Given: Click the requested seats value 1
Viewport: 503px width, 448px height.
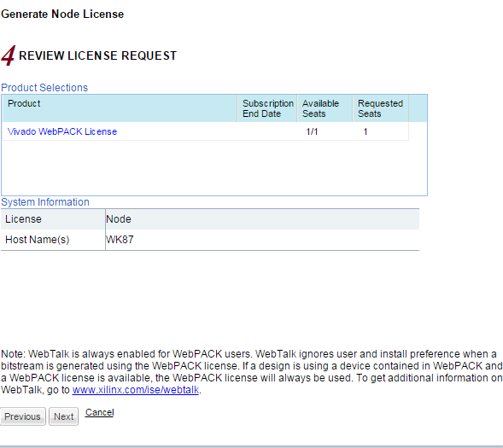Looking at the screenshot, I should (x=365, y=131).
